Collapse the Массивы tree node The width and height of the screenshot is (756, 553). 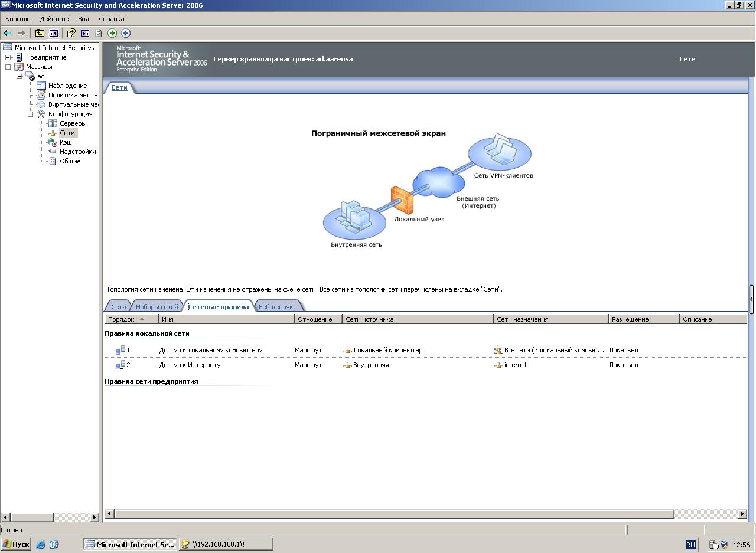8,67
